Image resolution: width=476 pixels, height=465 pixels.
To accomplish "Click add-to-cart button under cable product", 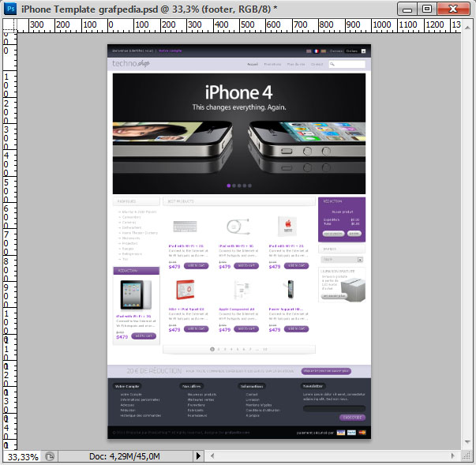I will (246, 266).
